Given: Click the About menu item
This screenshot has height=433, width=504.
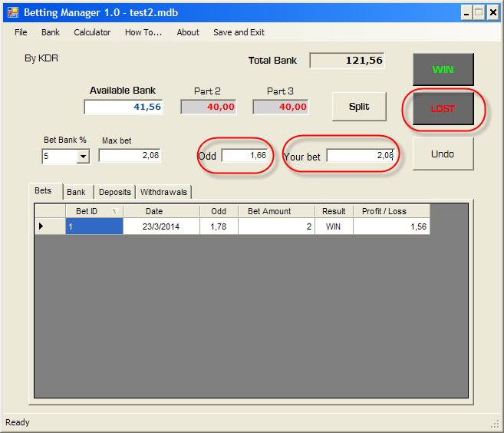Looking at the screenshot, I should coord(188,32).
